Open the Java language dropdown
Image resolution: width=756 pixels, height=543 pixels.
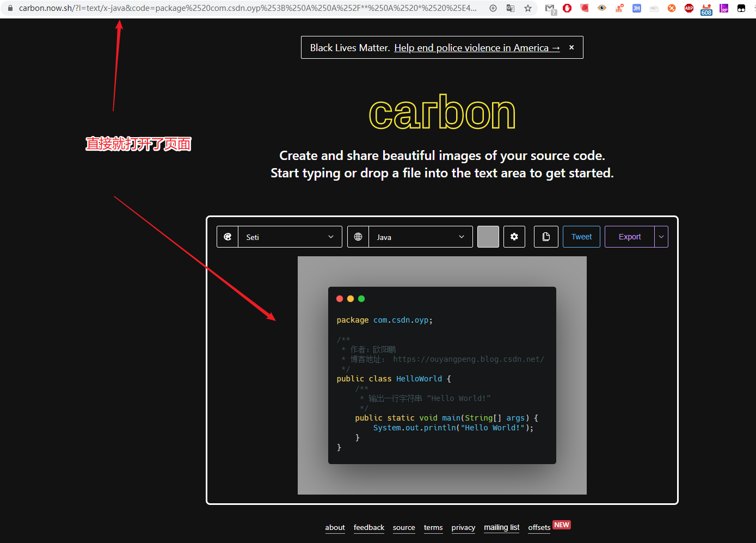[421, 237]
